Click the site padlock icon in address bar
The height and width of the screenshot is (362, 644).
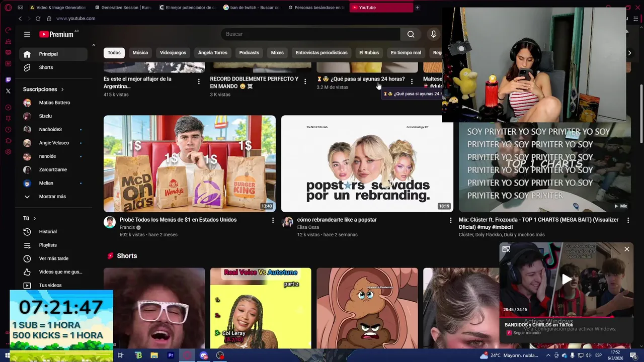pyautogui.click(x=49, y=19)
